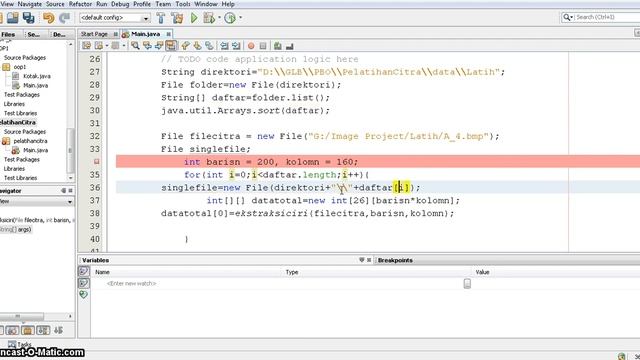Viewport: 640px width, 360px height.
Task: Open the De... (Debugging) panel tab
Action: 60,35
